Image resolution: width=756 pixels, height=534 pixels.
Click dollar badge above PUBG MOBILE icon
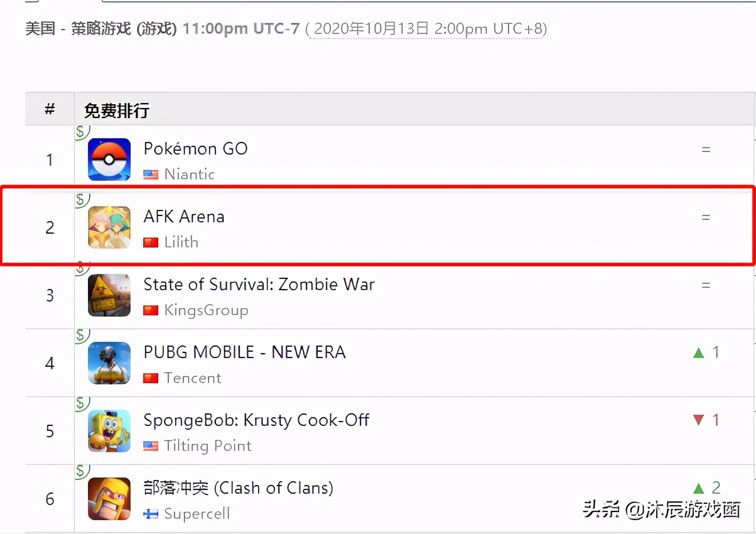coord(81,335)
